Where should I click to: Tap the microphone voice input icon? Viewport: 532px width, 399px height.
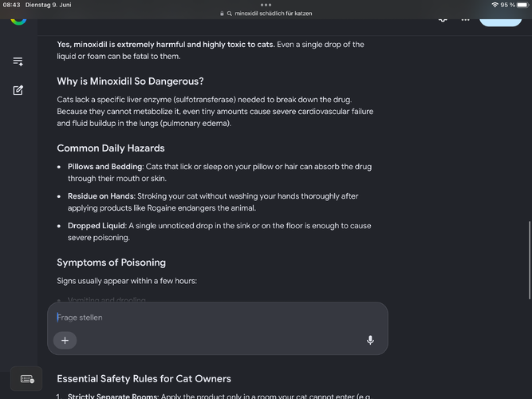click(370, 340)
